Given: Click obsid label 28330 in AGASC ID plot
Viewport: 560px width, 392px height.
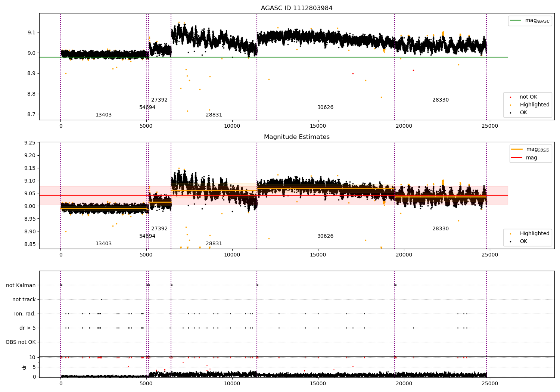Looking at the screenshot, I should pos(441,100).
